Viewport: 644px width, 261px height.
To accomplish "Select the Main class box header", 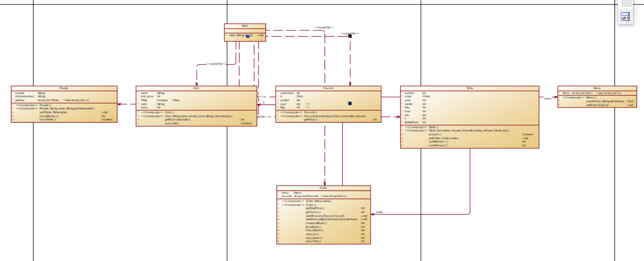I will coord(245,26).
